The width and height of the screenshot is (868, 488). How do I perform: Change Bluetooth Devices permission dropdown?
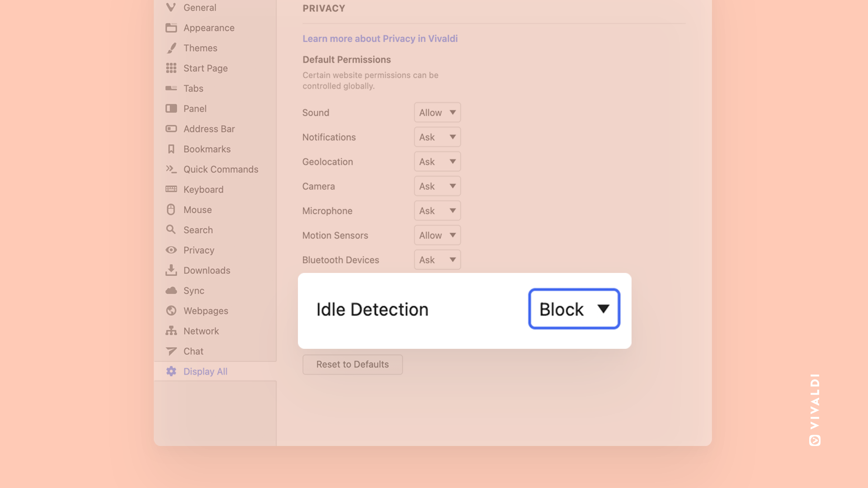click(x=437, y=260)
